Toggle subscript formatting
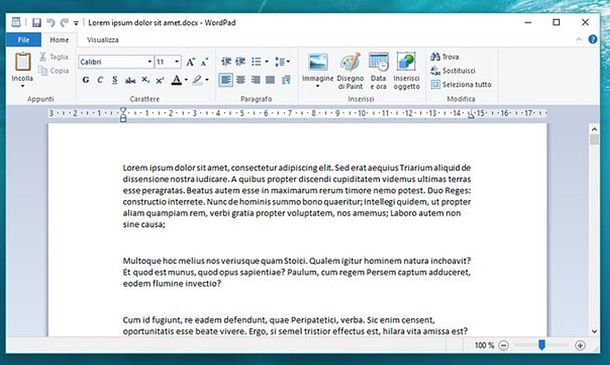The height and width of the screenshot is (365, 610). click(x=145, y=80)
